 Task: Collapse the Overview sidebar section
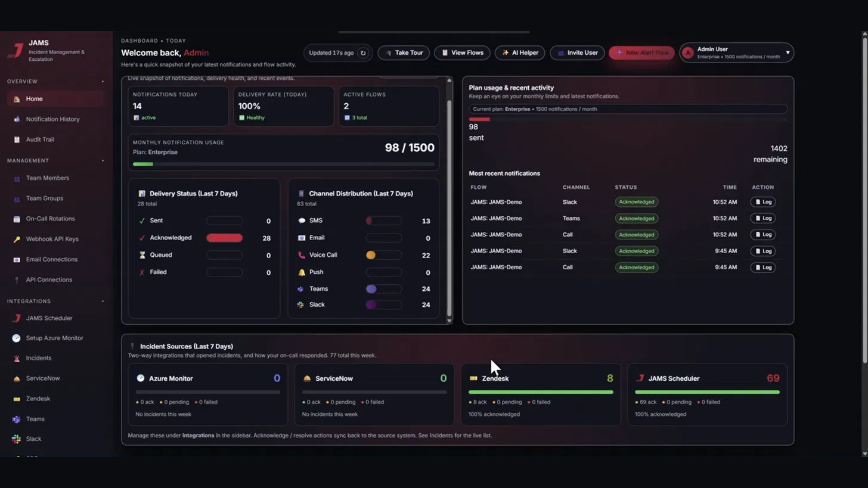(x=103, y=82)
